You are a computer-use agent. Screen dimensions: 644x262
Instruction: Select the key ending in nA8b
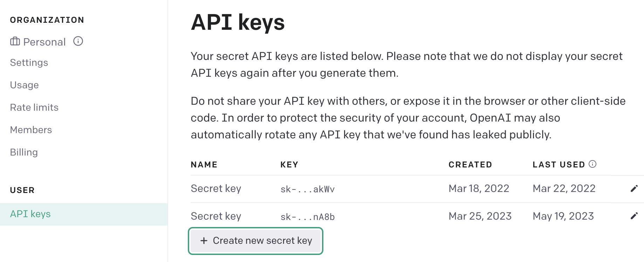click(x=308, y=216)
